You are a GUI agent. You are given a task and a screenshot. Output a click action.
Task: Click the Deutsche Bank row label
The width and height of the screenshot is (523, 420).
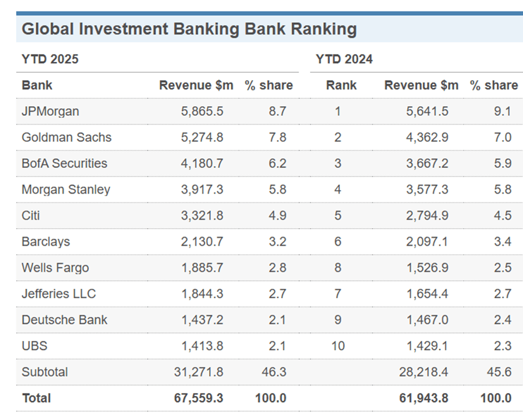tap(65, 320)
